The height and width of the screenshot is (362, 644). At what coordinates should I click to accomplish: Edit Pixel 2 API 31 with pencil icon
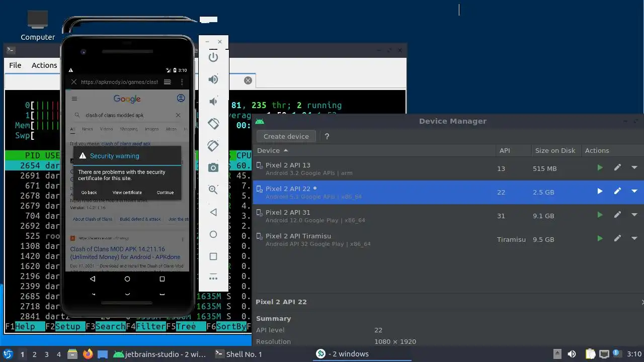pyautogui.click(x=617, y=215)
